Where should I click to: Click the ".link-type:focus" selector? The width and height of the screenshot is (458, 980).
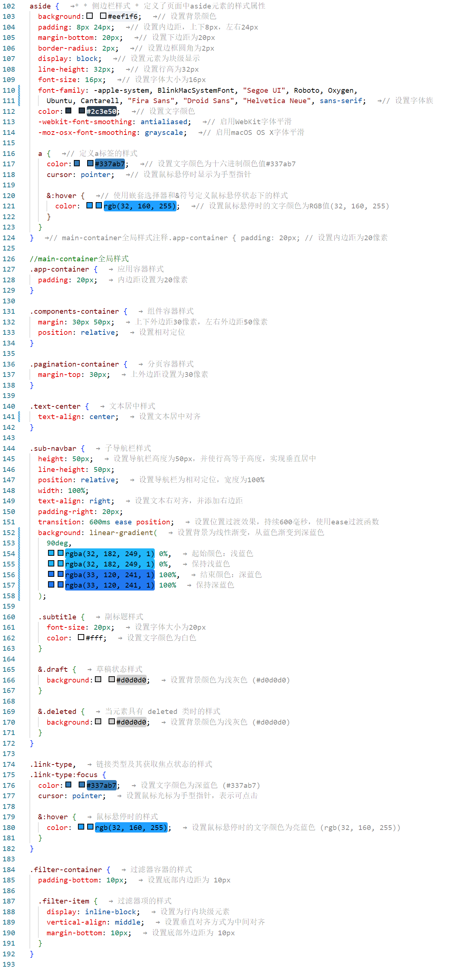coord(64,775)
